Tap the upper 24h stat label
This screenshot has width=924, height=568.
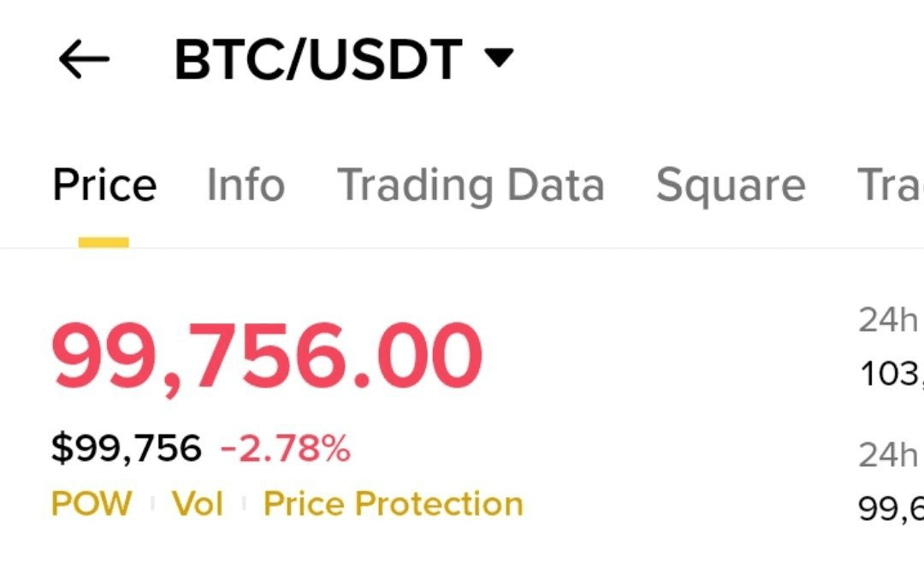point(890,321)
